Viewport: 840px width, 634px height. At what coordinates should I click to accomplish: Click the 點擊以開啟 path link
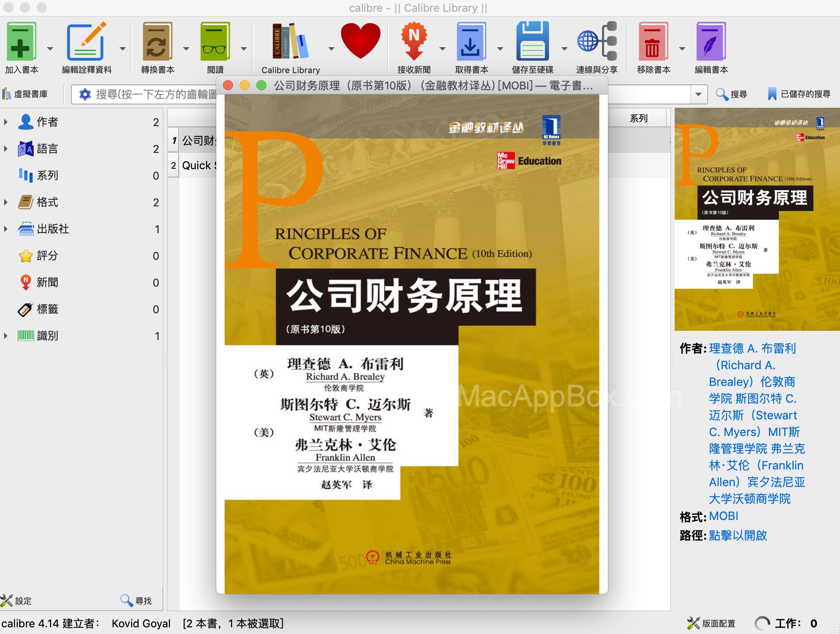pyautogui.click(x=738, y=535)
